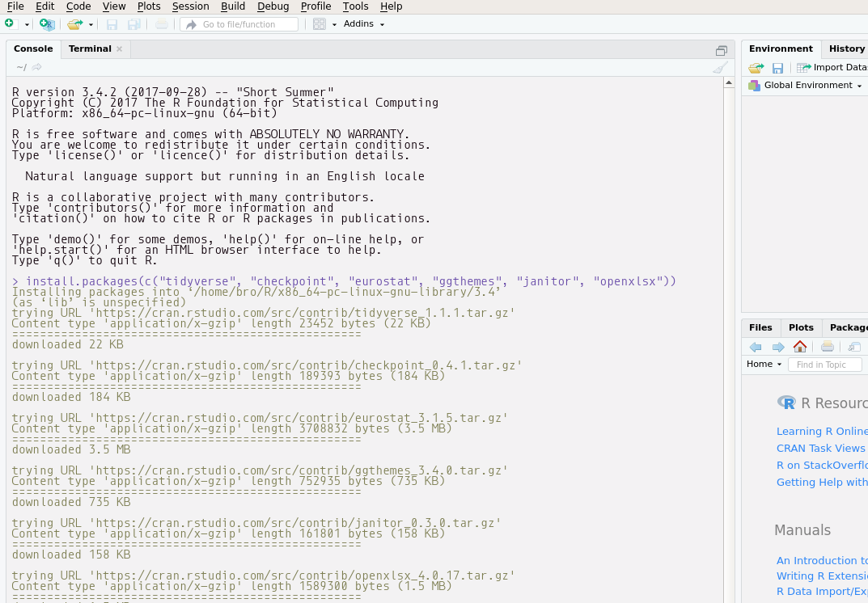Print the help topic
Screen dimensions: 868x603
[827, 347]
